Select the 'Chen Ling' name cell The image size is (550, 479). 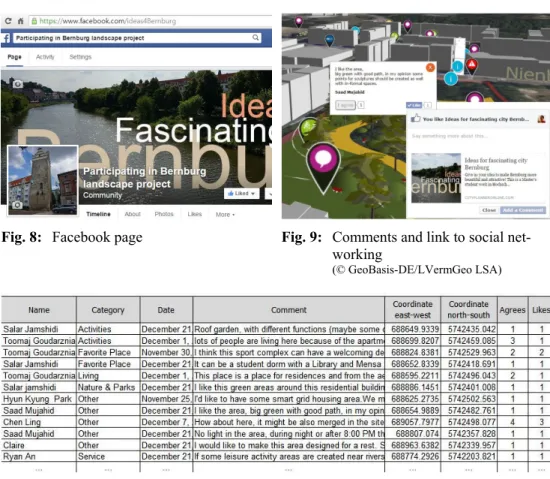[39, 422]
